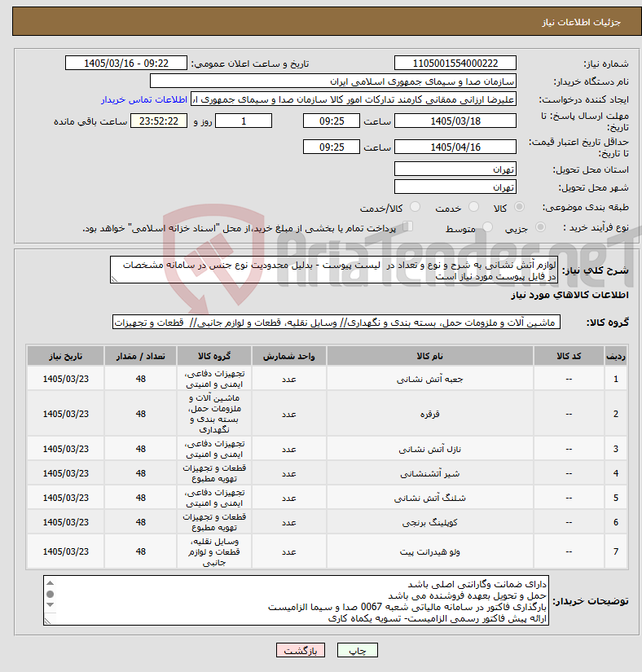The image size is (642, 672).
Task: Toggle the treasury documents payment checkbox
Action: pos(407,226)
